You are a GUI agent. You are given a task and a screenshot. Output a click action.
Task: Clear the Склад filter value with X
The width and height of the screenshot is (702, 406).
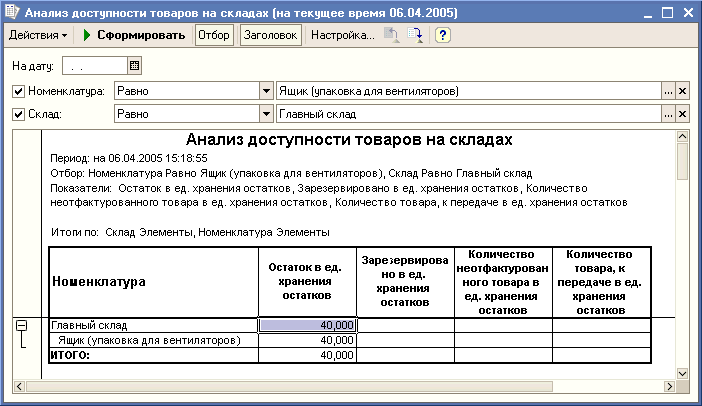click(683, 114)
